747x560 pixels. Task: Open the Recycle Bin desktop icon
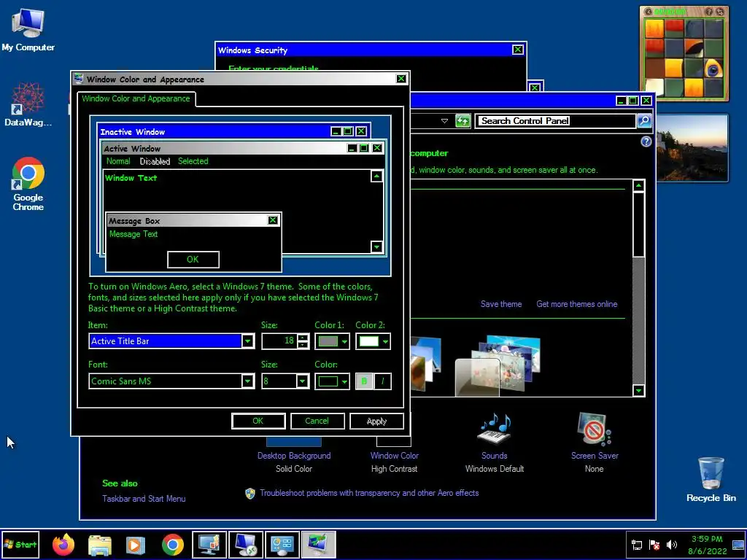711,479
